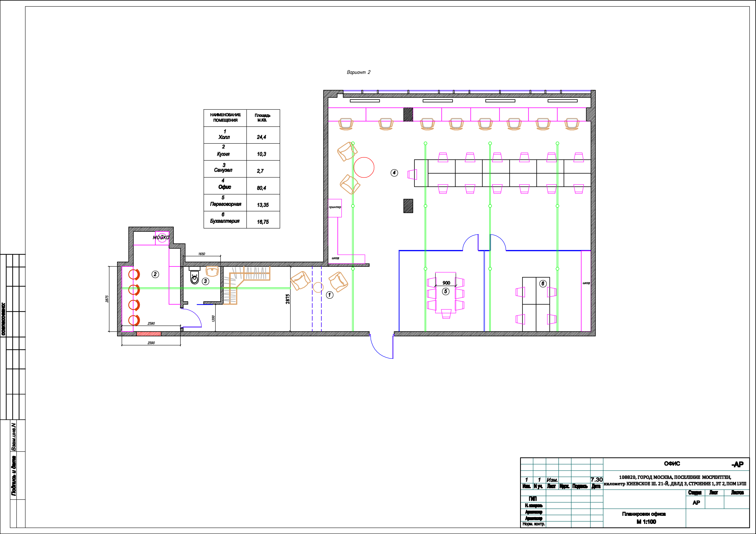Select the 'Переговорная' room name in the table
This screenshot has width=756, height=534.
226,204
